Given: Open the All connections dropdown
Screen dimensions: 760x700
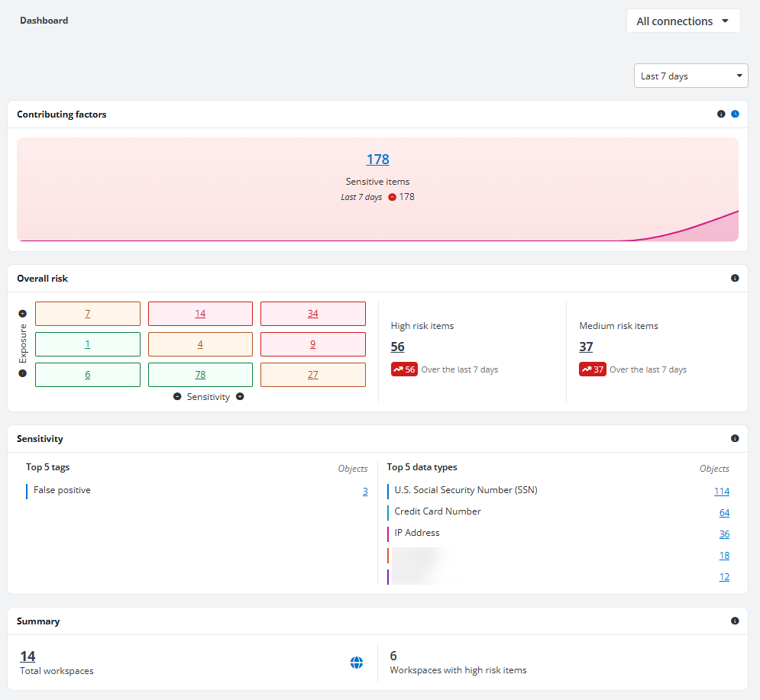Looking at the screenshot, I should tap(683, 21).
